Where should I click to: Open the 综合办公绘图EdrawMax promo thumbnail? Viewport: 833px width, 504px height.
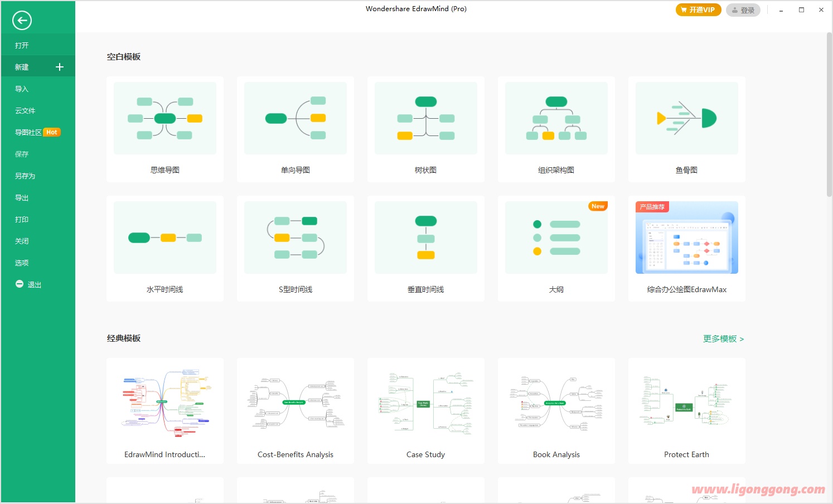tap(687, 238)
